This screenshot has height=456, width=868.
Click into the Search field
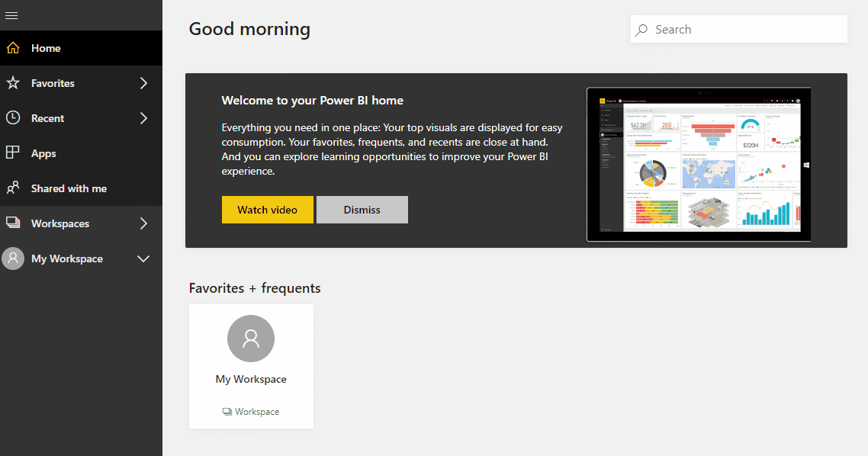[739, 29]
